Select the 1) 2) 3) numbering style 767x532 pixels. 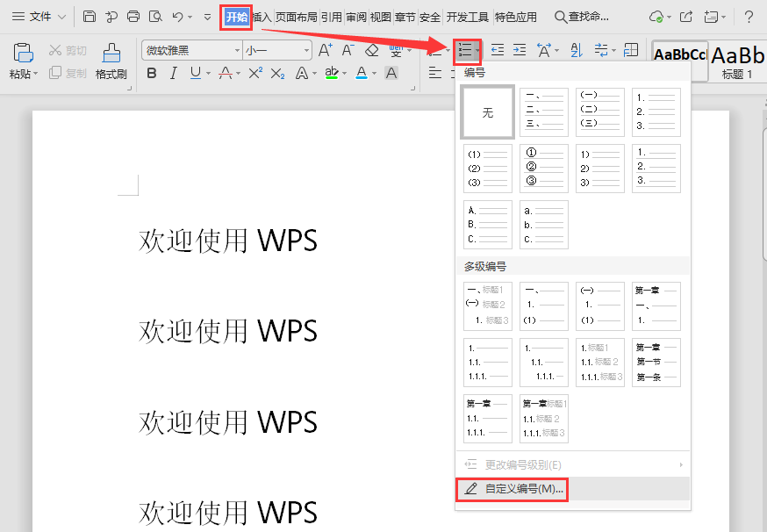tap(600, 169)
